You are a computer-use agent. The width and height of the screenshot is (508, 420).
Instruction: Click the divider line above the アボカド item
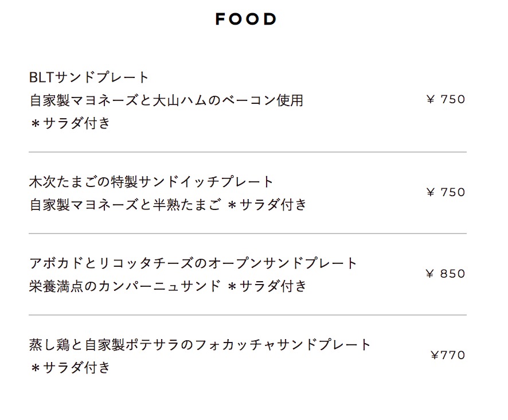pos(248,234)
